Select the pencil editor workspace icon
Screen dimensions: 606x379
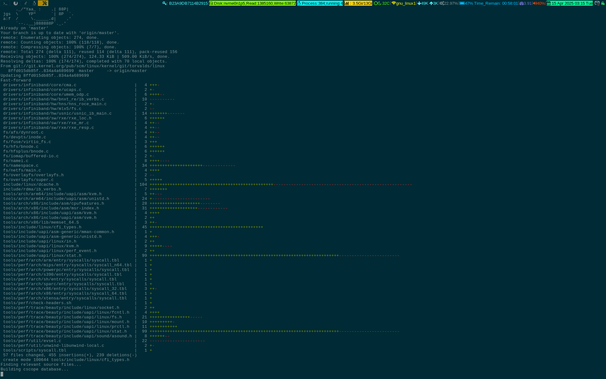click(26, 3)
